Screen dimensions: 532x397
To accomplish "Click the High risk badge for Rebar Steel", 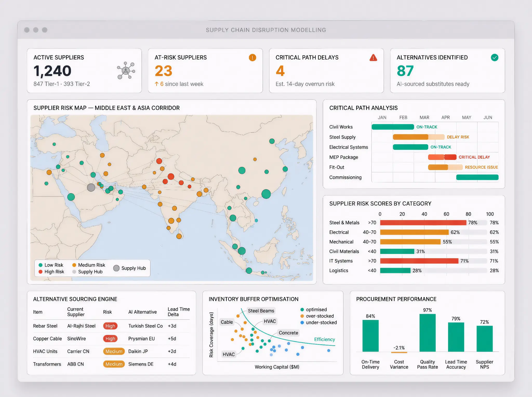I will click(110, 326).
